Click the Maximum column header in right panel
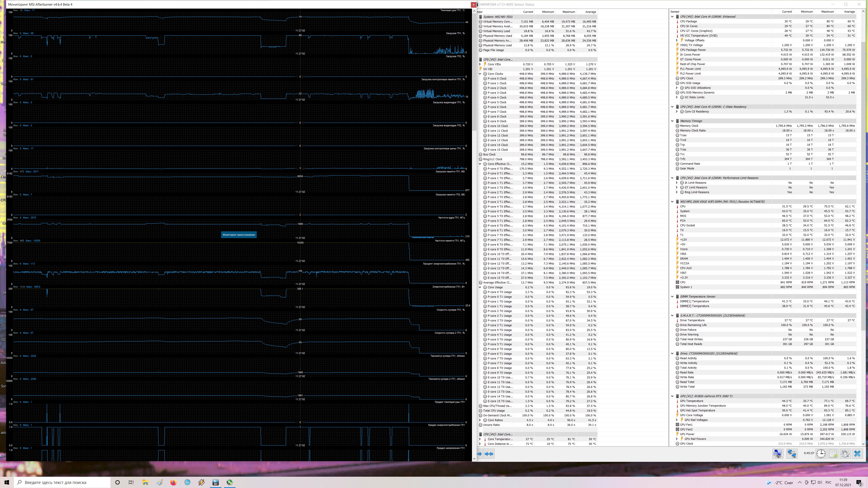Screen dimensions: 868x488 827,12
